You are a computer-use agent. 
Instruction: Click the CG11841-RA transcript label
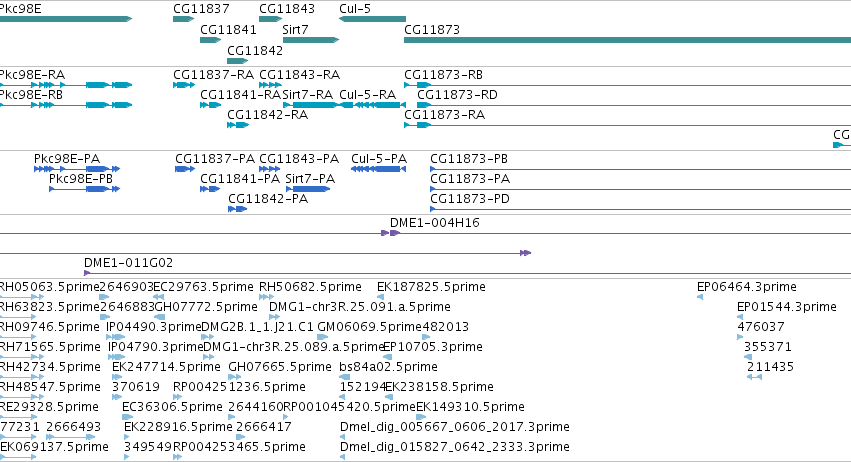tap(240, 94)
